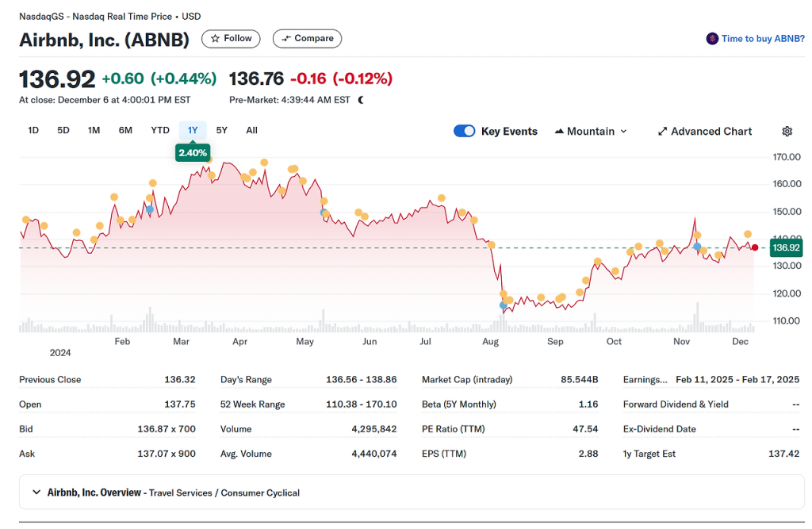Select the YTD range tab
This screenshot has width=812, height=529.
(160, 131)
